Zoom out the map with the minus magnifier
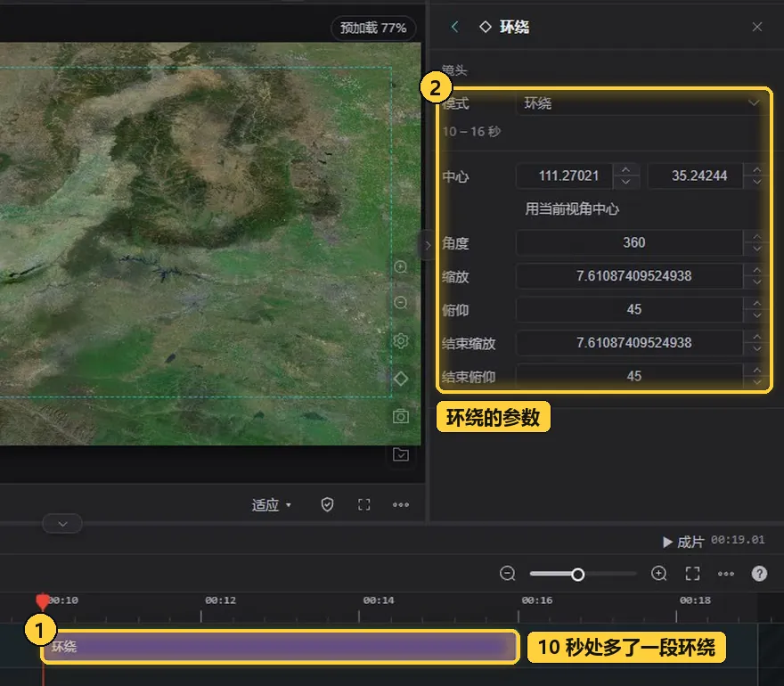 [x=401, y=303]
